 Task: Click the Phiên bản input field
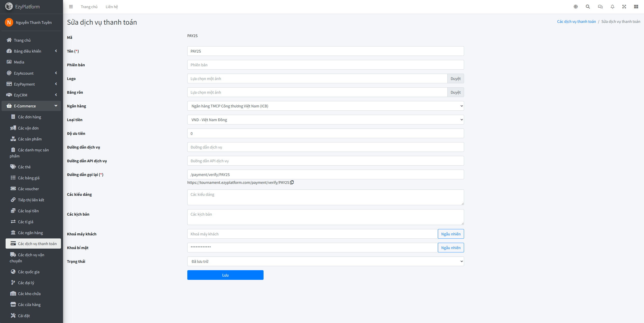coord(325,65)
